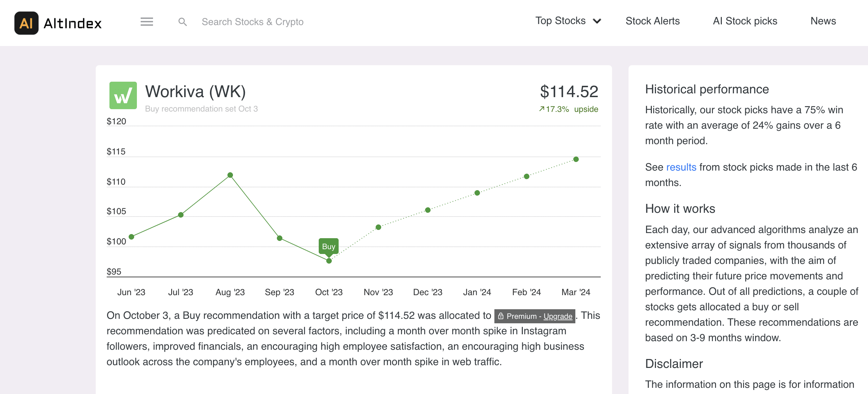868x394 pixels.
Task: Open the News section
Action: (823, 21)
